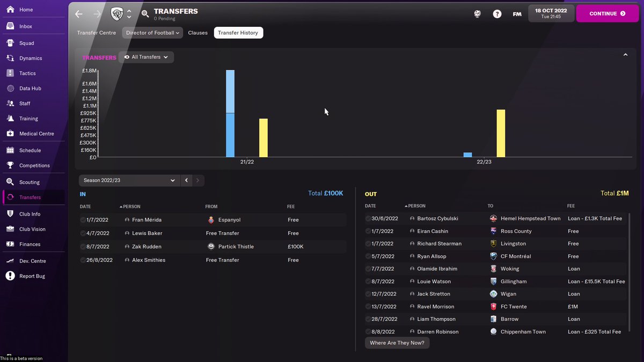Go to the previous season arrow

pyautogui.click(x=186, y=180)
